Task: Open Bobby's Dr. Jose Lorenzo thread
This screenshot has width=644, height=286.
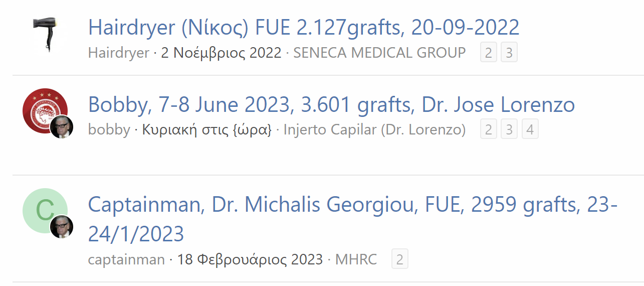Action: [331, 105]
